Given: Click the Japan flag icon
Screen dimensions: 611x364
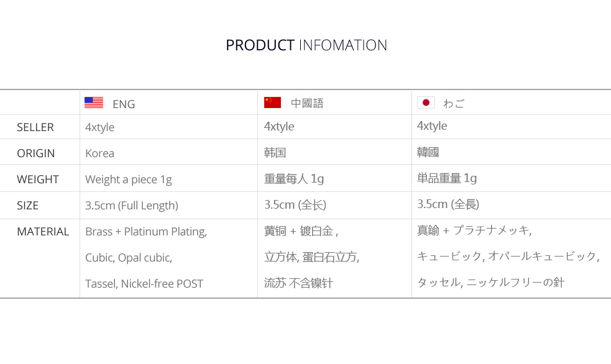Looking at the screenshot, I should (x=426, y=102).
